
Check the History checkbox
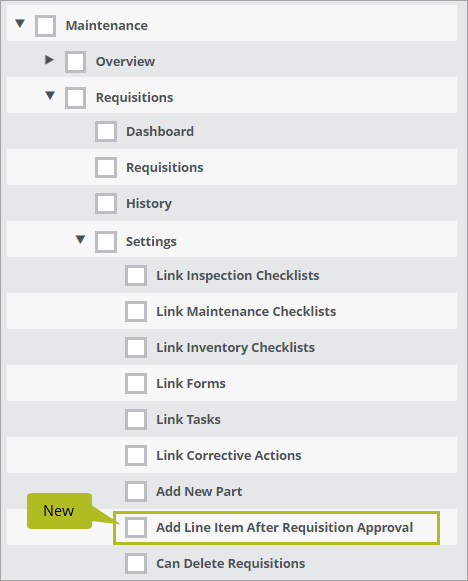point(106,203)
